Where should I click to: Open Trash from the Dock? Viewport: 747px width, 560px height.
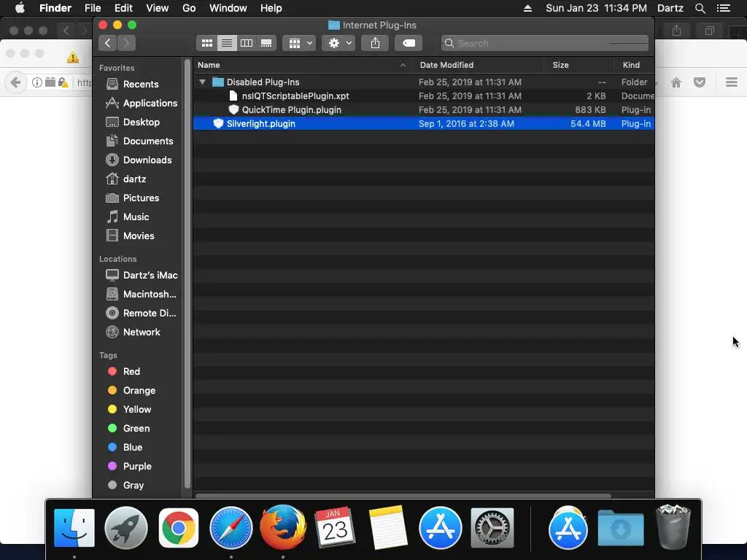pyautogui.click(x=673, y=528)
